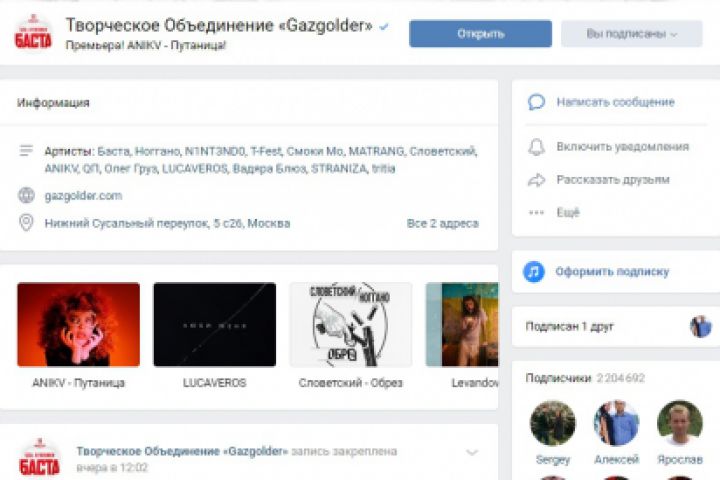720x480 pixels.
Task: Open ANIKV - Путаница red cover thumbnail
Action: click(x=79, y=324)
